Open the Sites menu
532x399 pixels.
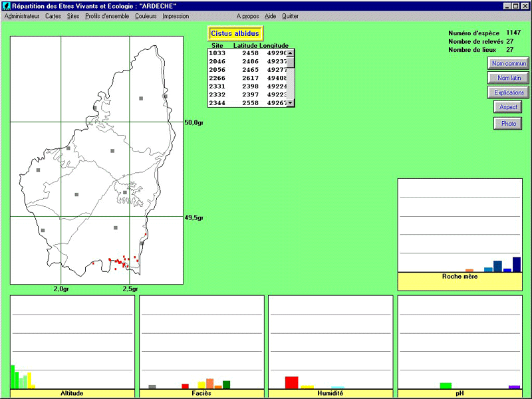pyautogui.click(x=73, y=16)
